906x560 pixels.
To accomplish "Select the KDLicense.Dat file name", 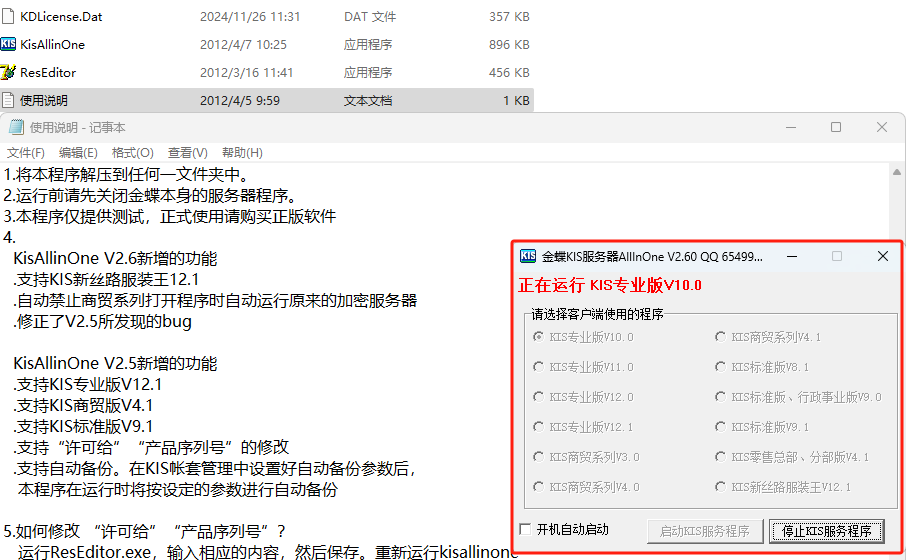I will [x=61, y=17].
